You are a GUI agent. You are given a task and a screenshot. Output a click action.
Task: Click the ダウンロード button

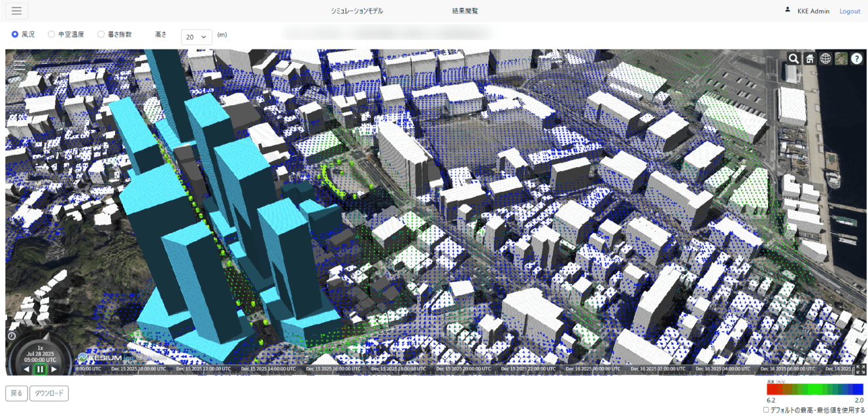tap(50, 393)
